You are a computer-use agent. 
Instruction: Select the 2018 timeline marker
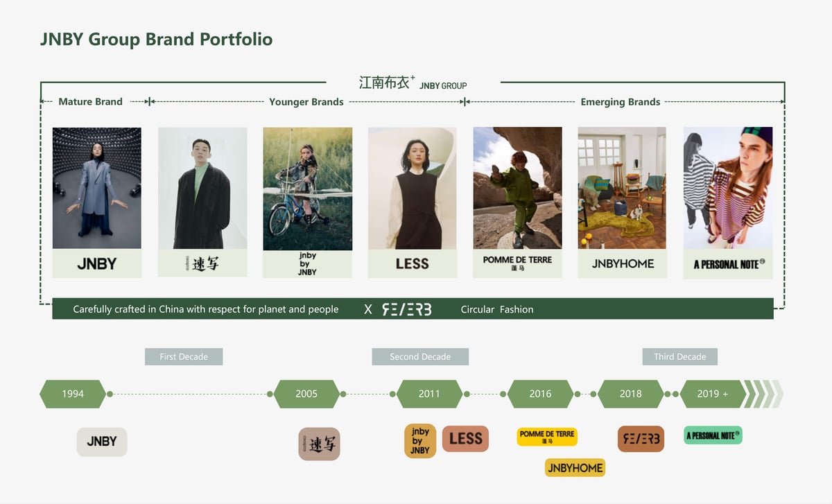630,394
